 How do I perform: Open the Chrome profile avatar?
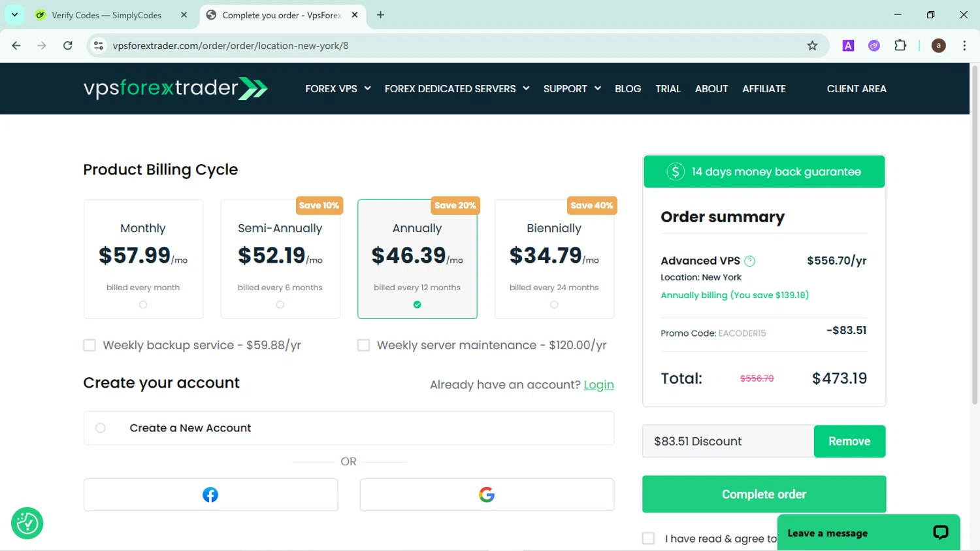[938, 46]
